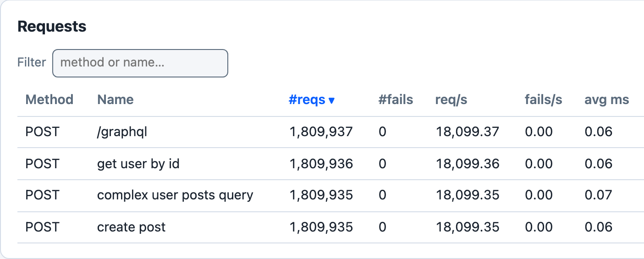644x259 pixels.
Task: Click the 1,809,937 requests value
Action: pyautogui.click(x=321, y=132)
